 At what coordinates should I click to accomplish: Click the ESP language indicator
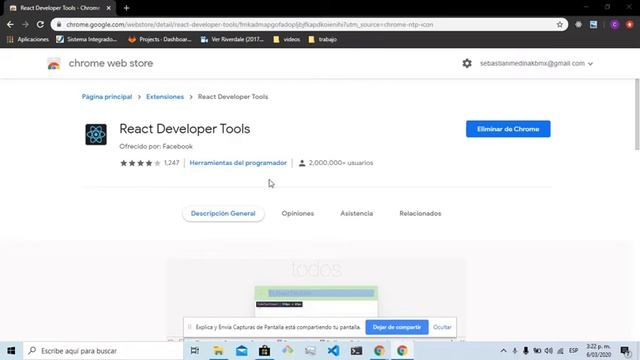(x=573, y=351)
